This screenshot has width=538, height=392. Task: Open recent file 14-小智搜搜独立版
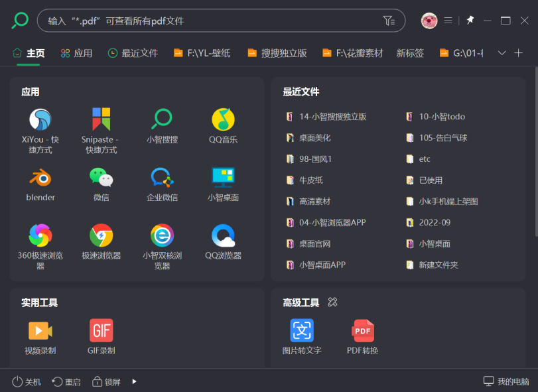point(326,117)
